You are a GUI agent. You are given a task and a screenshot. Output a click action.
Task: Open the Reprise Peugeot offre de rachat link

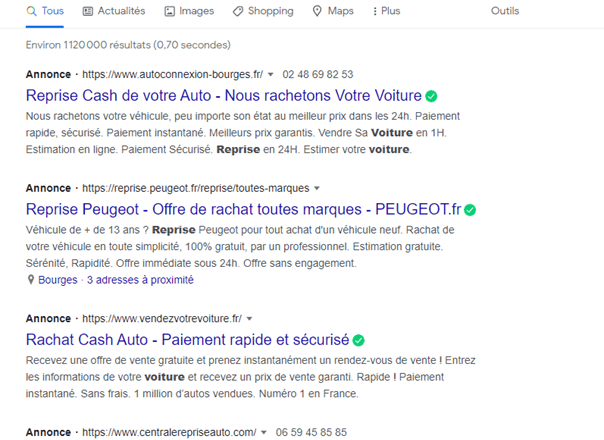(x=243, y=210)
